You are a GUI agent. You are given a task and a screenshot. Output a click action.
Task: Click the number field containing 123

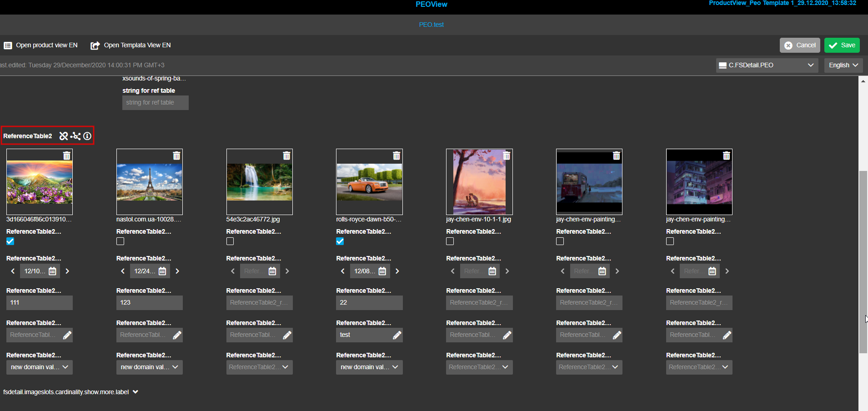point(149,303)
